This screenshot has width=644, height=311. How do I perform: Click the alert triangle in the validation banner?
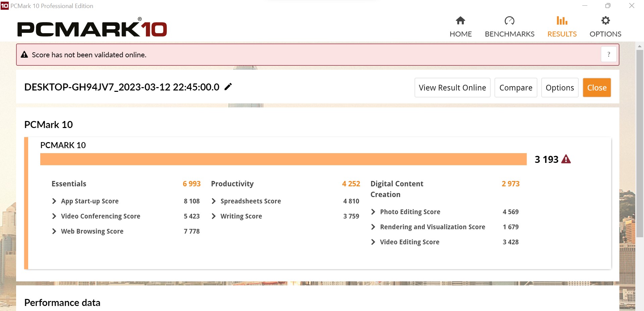coord(24,55)
